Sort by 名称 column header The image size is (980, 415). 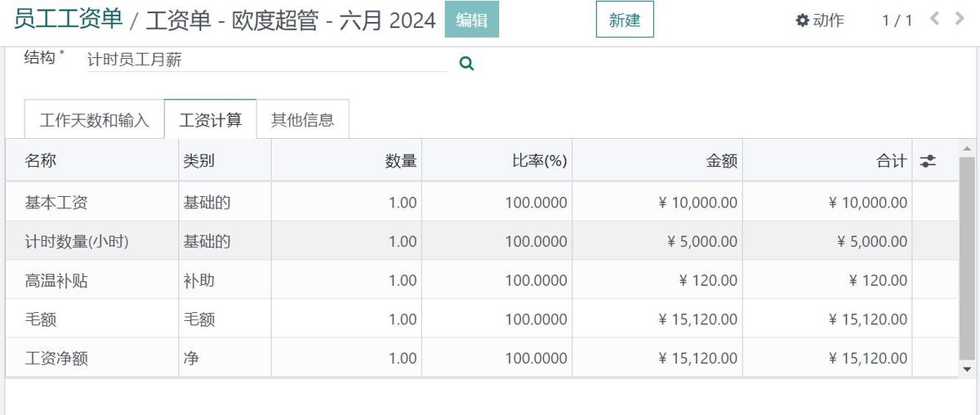(x=41, y=161)
